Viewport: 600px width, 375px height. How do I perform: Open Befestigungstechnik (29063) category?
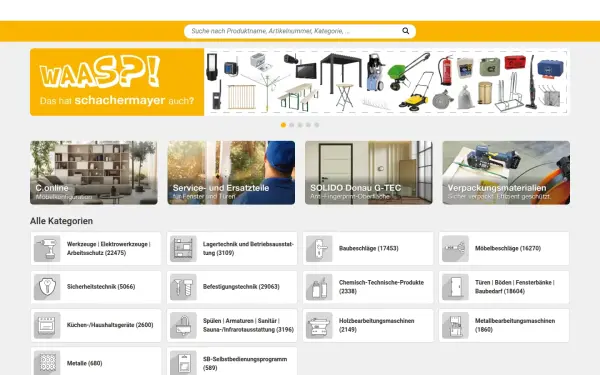(x=232, y=287)
